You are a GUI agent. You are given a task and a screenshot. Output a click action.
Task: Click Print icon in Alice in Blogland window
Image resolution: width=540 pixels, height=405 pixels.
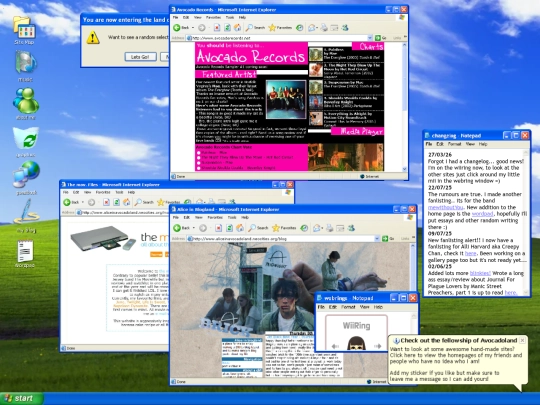pos(330,228)
